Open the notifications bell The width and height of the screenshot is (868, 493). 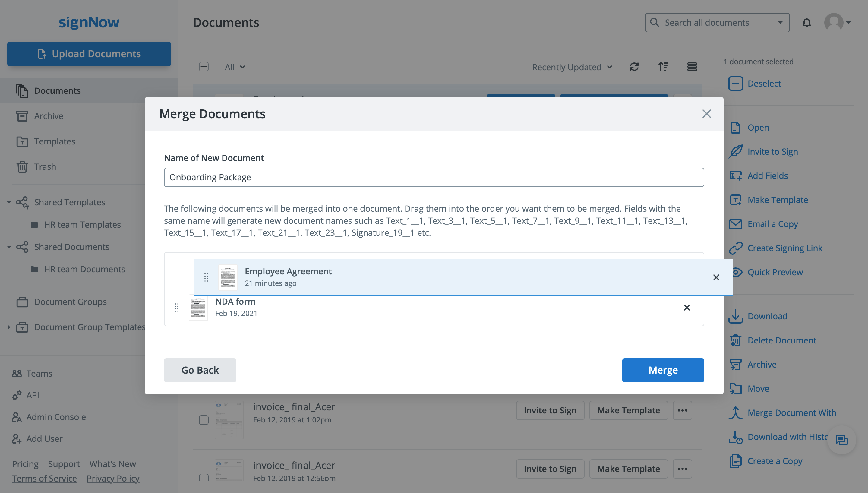pos(807,22)
